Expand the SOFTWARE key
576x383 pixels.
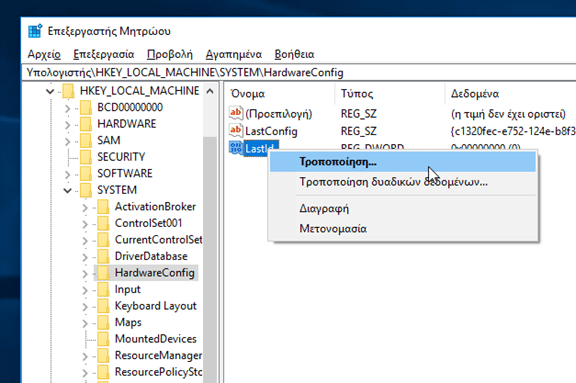68,174
